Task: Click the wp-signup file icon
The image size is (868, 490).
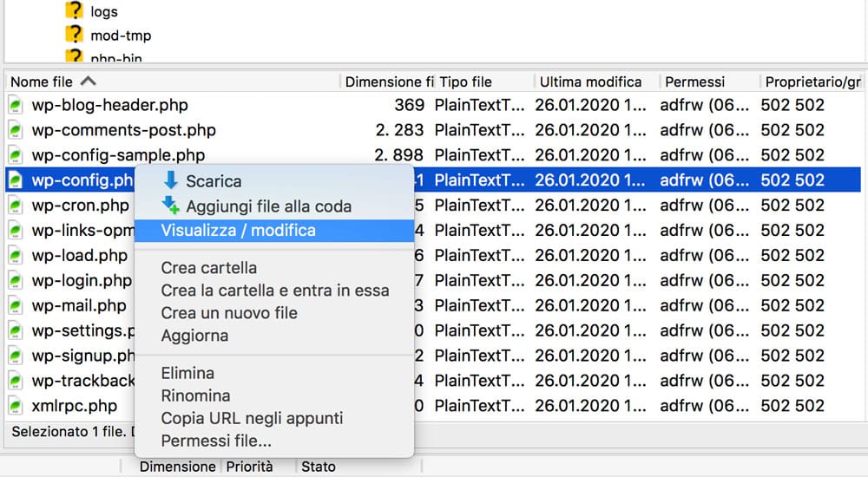Action: tap(16, 356)
